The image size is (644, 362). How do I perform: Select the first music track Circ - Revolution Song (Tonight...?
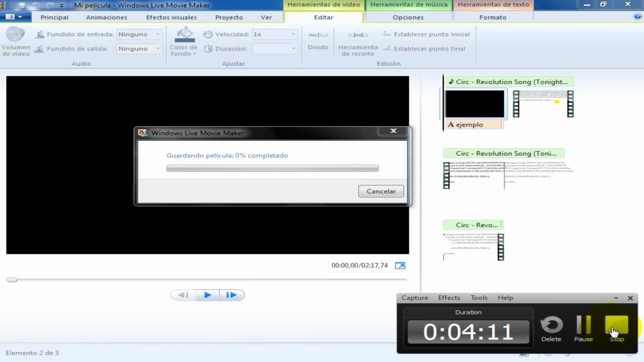click(x=509, y=81)
